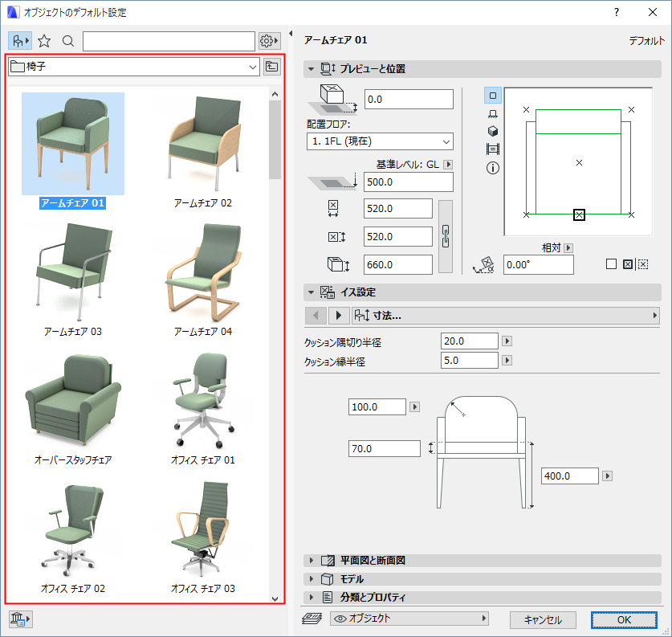The width and height of the screenshot is (672, 637).
Task: Click the home story offset field 0.0
Action: pos(409,99)
